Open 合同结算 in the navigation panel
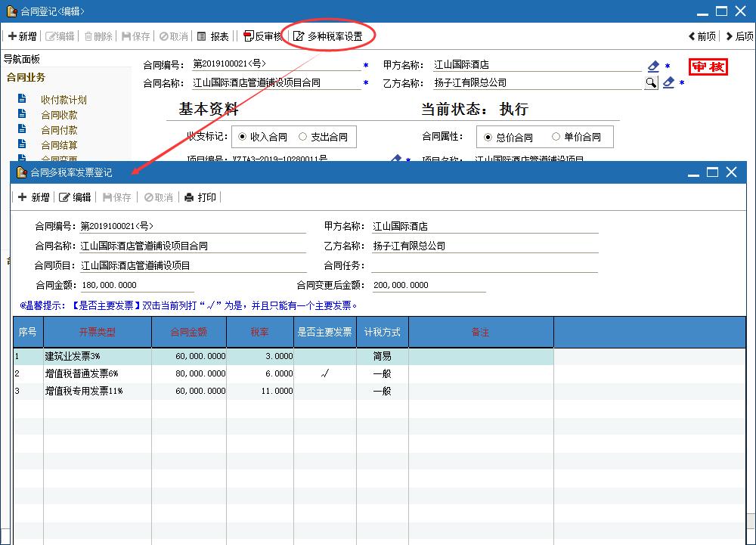The height and width of the screenshot is (545, 756). click(x=59, y=145)
